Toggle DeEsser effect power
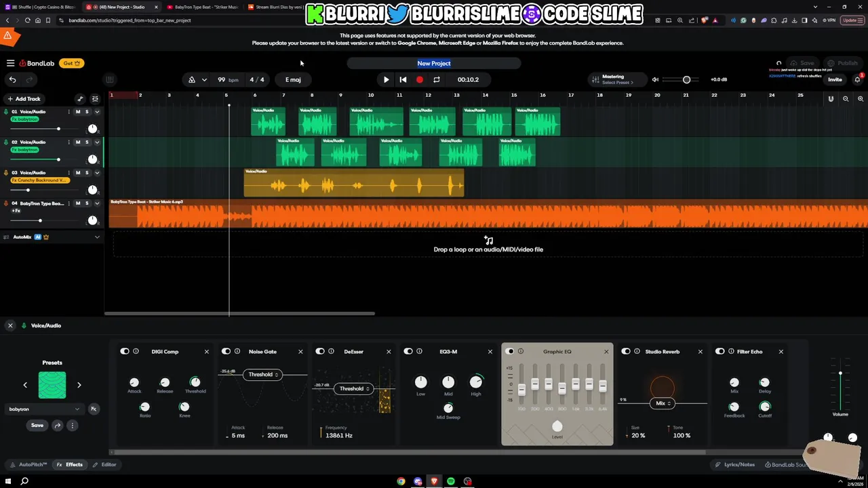 pos(320,352)
